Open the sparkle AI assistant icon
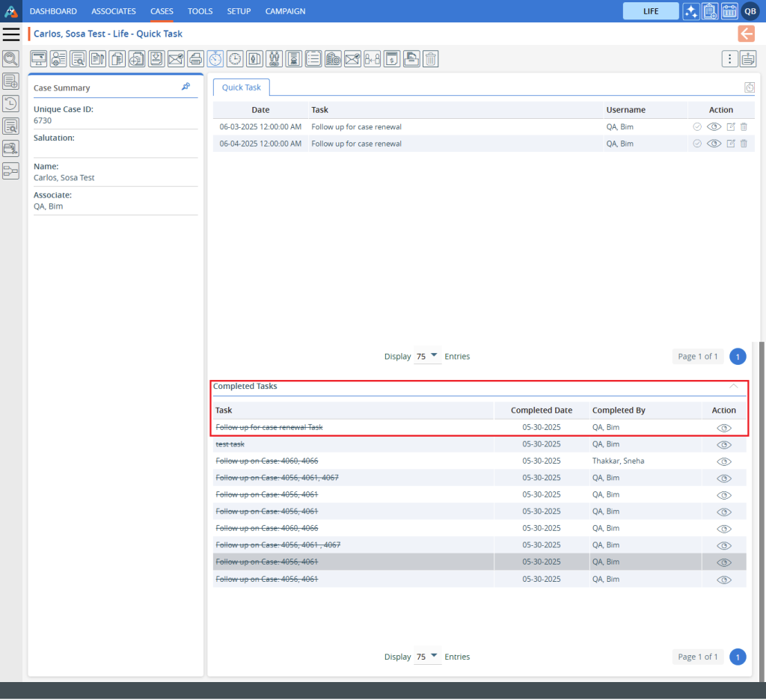 point(691,11)
